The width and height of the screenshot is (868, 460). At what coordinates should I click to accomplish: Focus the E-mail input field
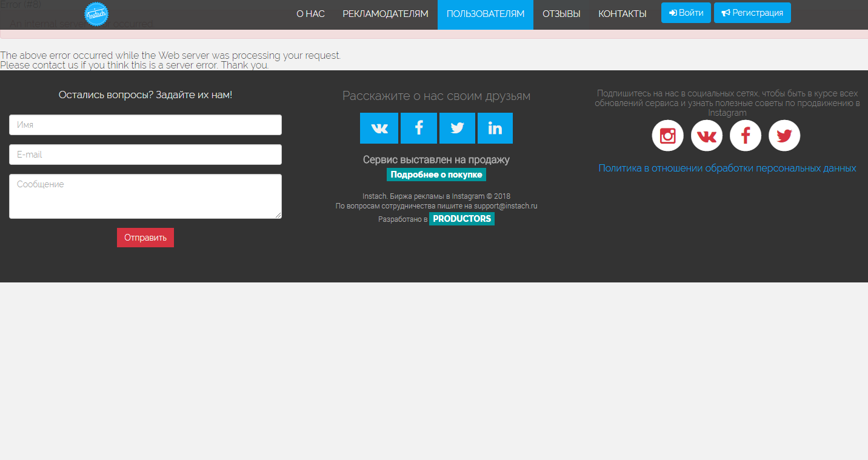tap(145, 155)
